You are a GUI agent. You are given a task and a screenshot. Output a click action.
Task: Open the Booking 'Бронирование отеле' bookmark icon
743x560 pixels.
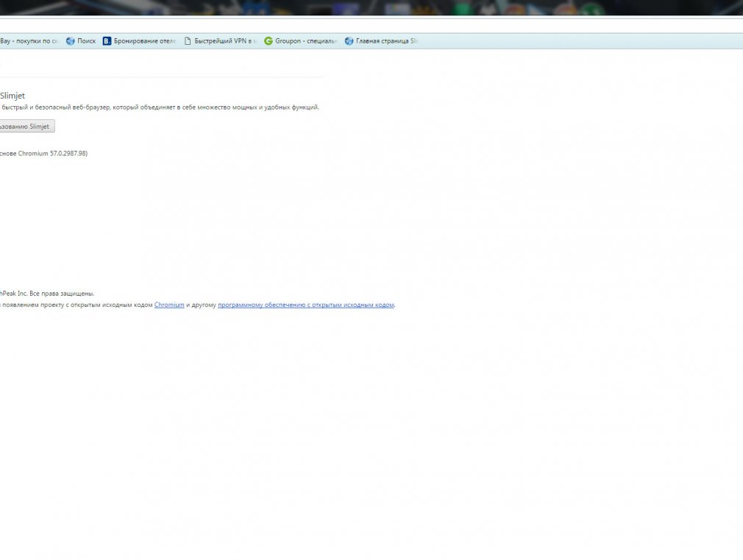(x=107, y=41)
